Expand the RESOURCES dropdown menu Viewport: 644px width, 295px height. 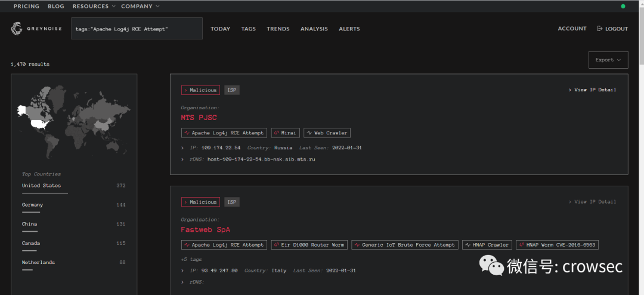[94, 6]
